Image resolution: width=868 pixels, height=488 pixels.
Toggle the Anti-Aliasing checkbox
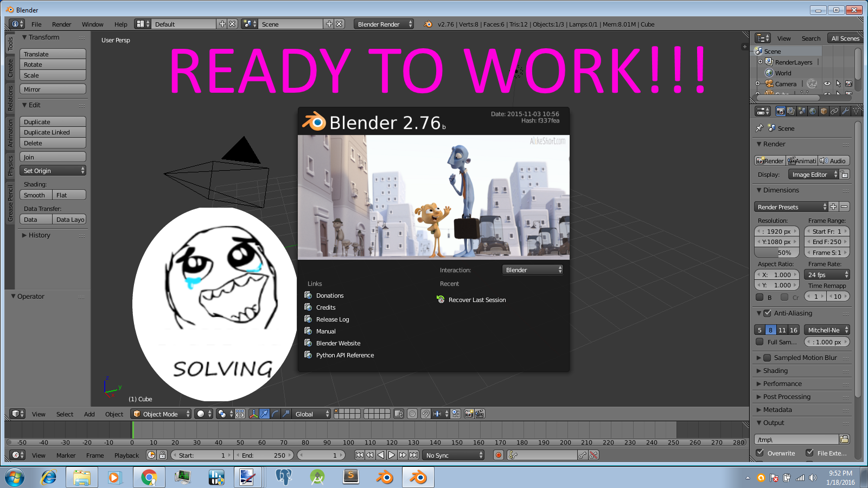(767, 313)
